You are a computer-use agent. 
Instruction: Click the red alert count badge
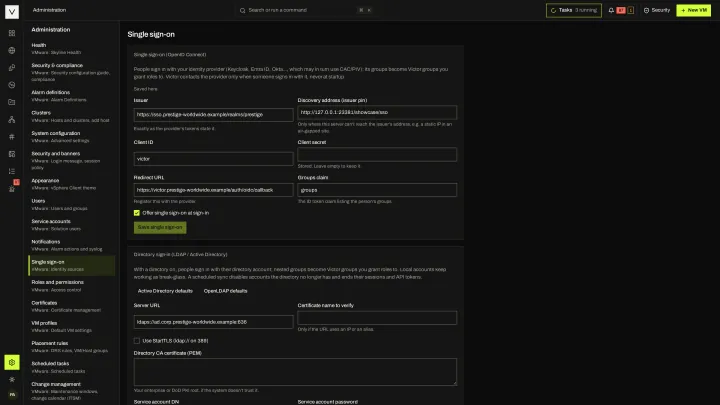621,10
